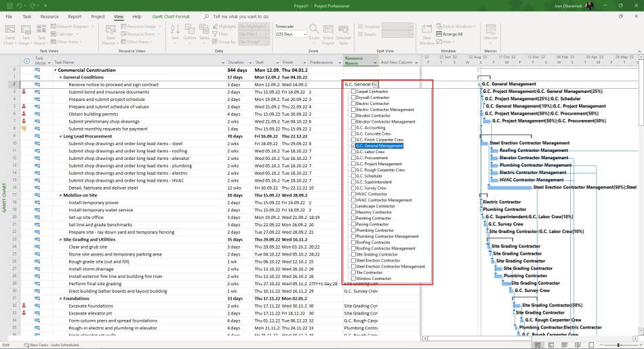The image size is (644, 349).
Task: Click the Undo icon in title bar
Action: (x=19, y=5)
